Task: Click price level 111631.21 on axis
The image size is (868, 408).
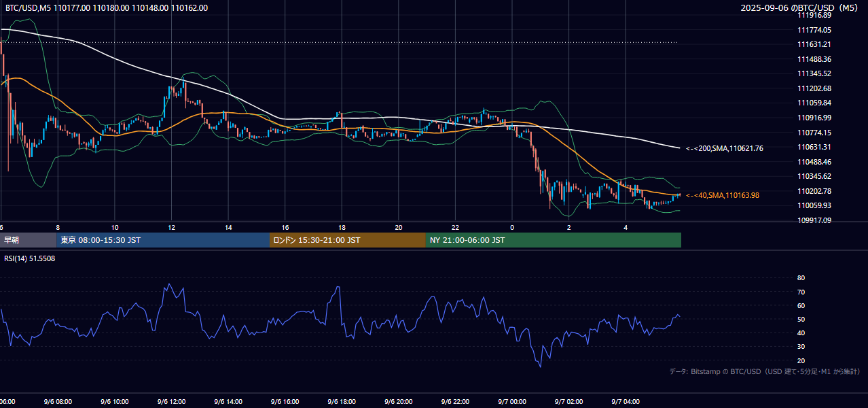Action: [x=814, y=44]
